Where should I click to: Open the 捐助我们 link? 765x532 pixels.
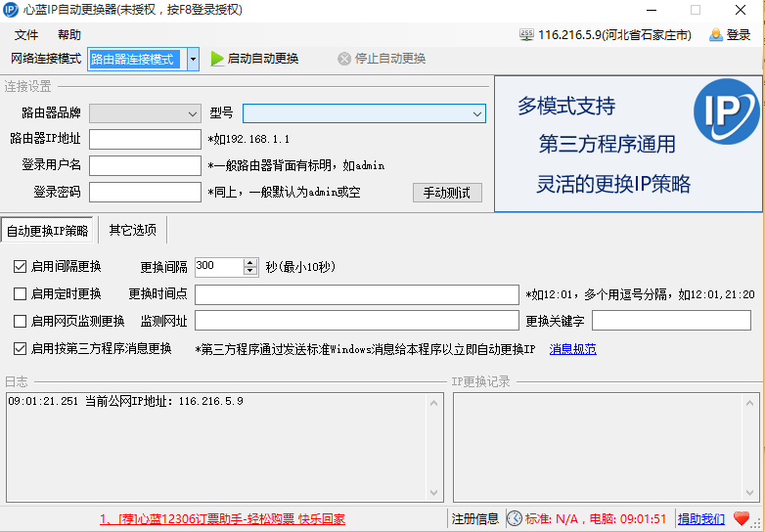coord(701,519)
